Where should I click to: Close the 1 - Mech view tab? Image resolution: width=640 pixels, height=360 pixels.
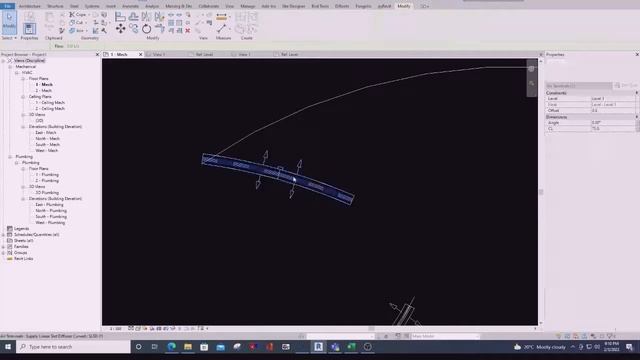click(x=140, y=54)
